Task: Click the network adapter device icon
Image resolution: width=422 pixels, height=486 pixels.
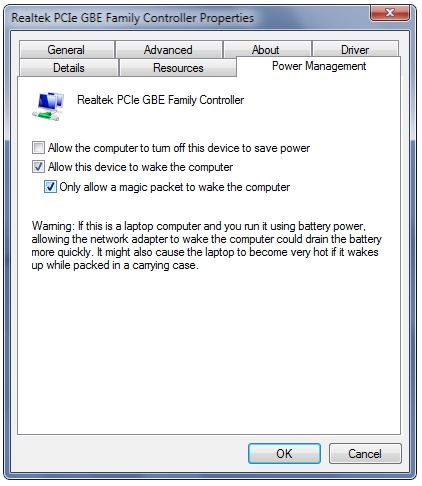Action: click(x=48, y=106)
